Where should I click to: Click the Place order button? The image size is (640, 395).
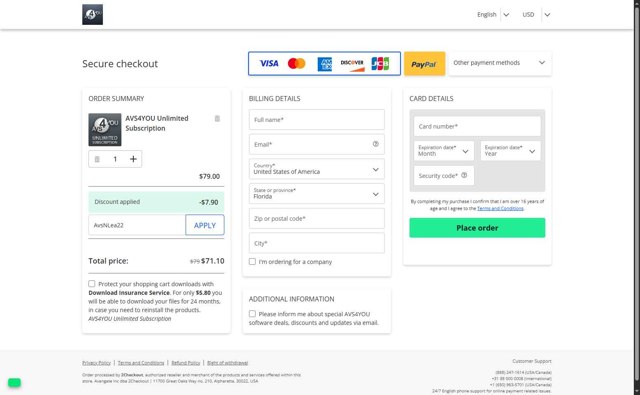pos(477,228)
